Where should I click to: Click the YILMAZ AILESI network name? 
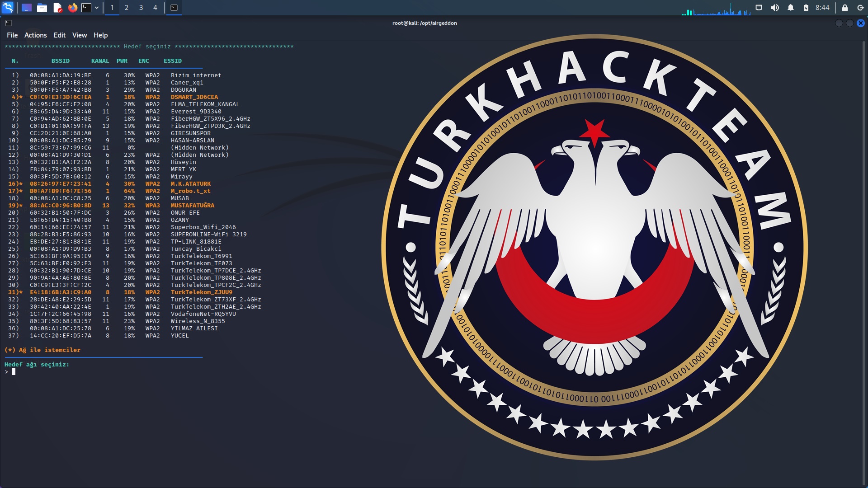click(194, 328)
